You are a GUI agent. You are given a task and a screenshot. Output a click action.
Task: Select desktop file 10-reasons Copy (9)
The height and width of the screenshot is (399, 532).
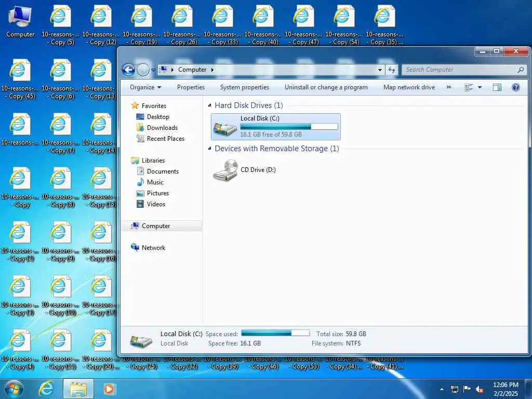click(x=60, y=242)
